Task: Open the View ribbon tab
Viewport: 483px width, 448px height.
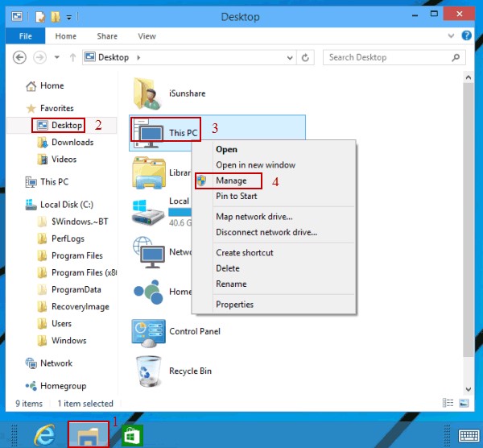Action: pyautogui.click(x=147, y=36)
